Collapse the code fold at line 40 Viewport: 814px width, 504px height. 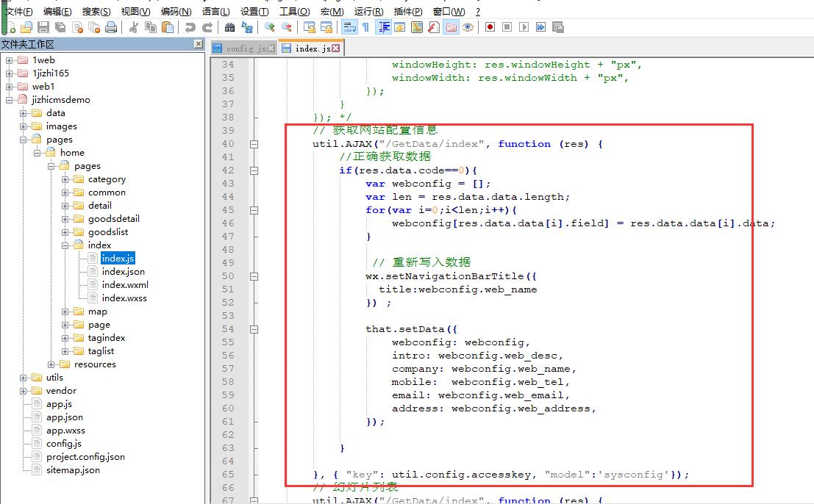point(254,144)
